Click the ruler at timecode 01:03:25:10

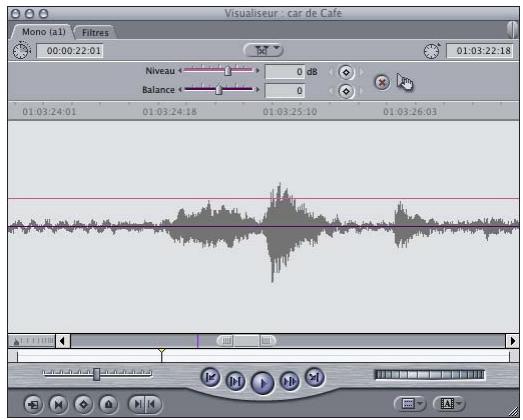(290, 112)
